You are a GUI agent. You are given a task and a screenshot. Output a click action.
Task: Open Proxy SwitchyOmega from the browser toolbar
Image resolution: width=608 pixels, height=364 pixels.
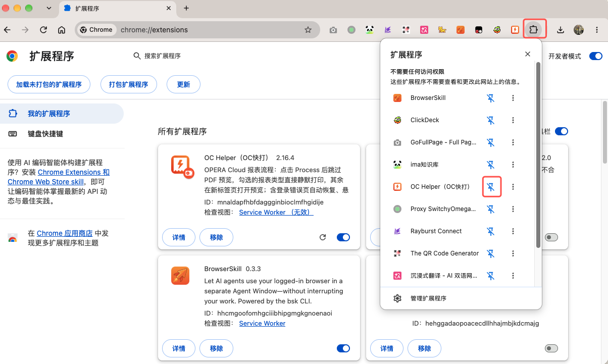[x=351, y=30]
